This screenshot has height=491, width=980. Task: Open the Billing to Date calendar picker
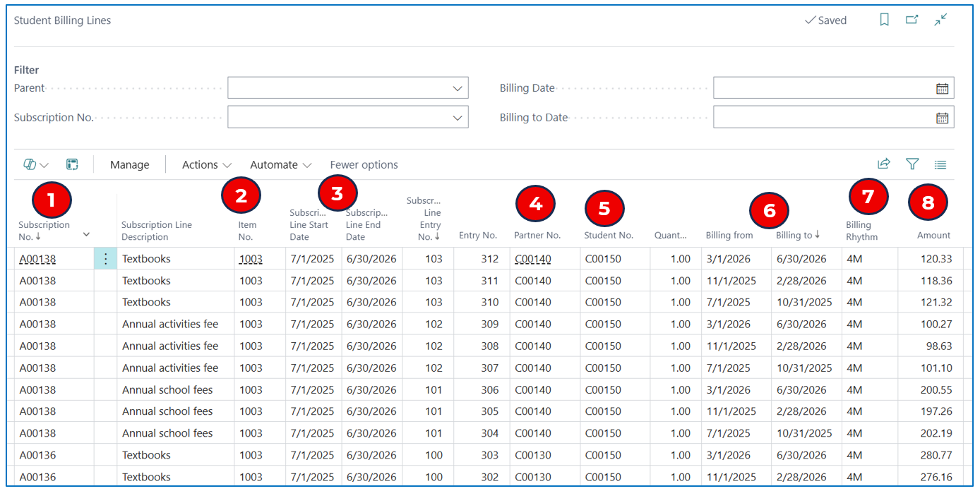click(942, 118)
